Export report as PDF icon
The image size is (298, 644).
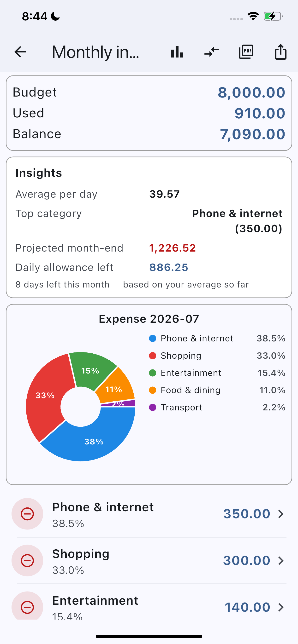click(x=246, y=52)
